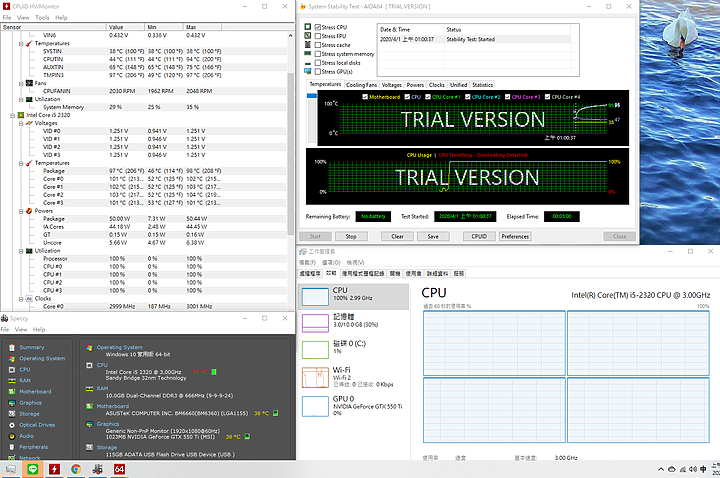Select CPU icon in Speccy sidebar
Screen dimensions: 720x478
point(12,370)
